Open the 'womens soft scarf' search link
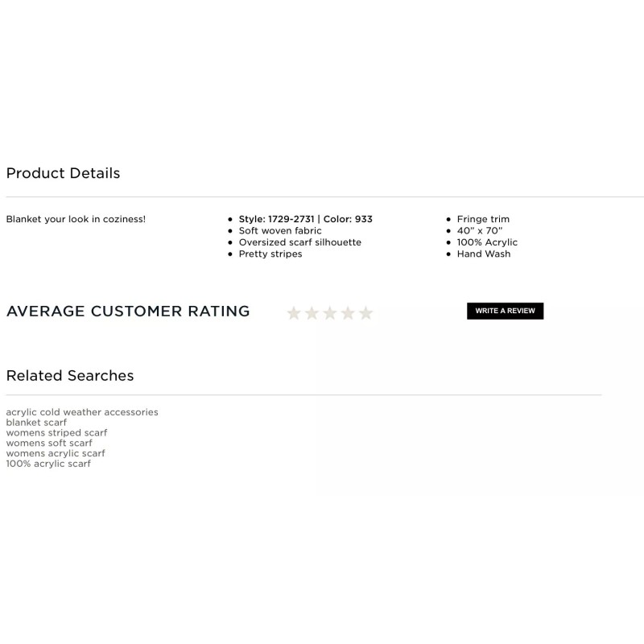The width and height of the screenshot is (644, 644). point(49,443)
